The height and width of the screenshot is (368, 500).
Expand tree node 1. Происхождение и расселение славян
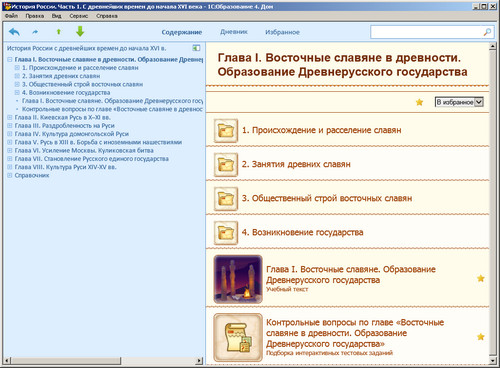(x=17, y=68)
